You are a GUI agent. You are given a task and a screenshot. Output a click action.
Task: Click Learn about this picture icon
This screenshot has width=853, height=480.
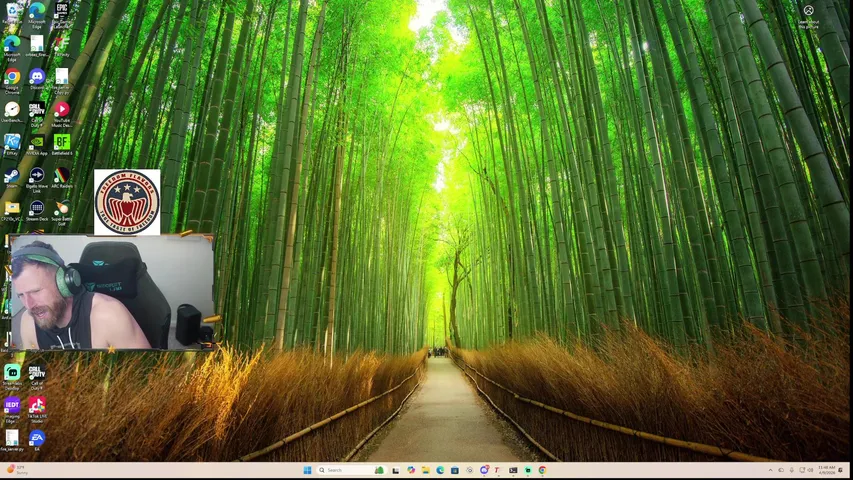pyautogui.click(x=808, y=16)
